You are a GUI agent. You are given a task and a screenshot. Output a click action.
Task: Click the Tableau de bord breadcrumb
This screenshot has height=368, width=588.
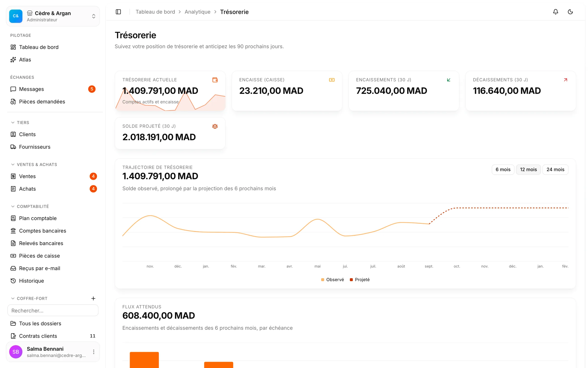pos(155,12)
